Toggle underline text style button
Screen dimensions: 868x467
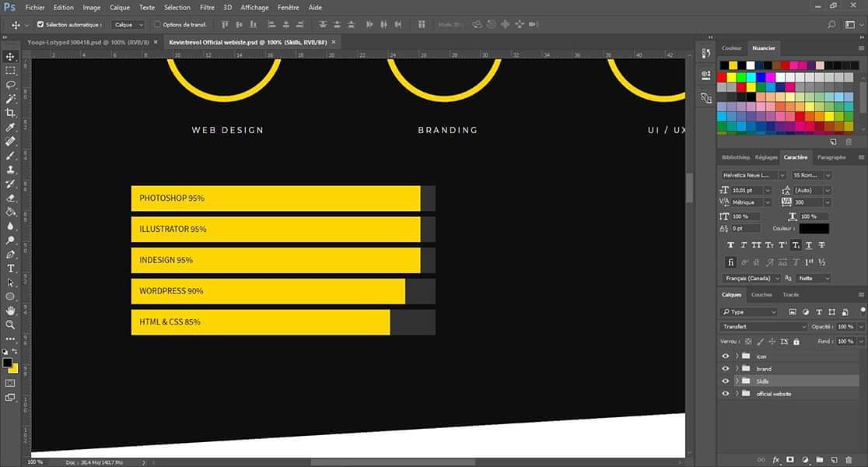(809, 245)
